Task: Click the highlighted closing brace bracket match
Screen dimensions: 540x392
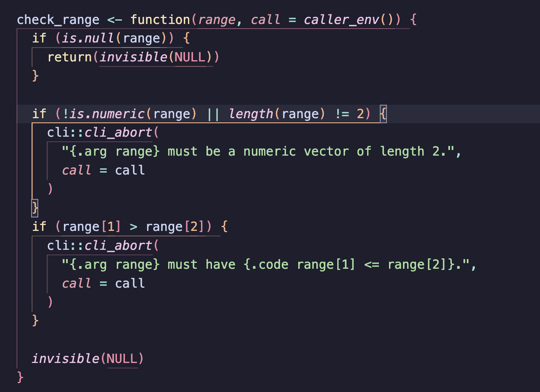Action: point(35,207)
